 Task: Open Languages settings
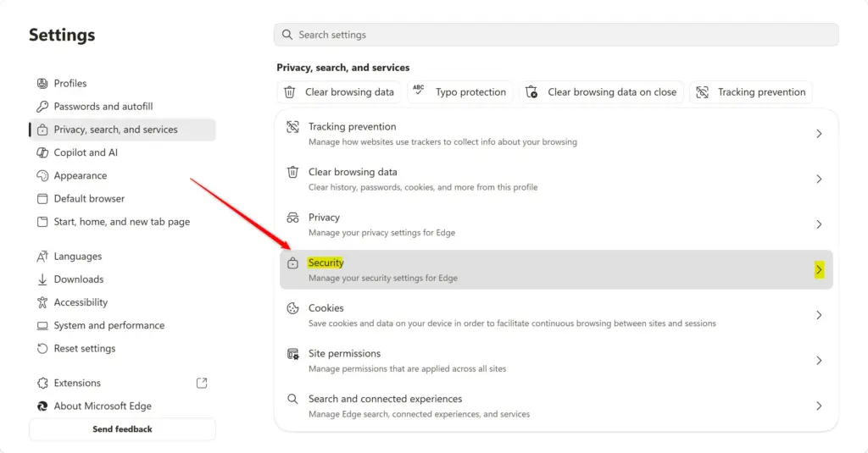[x=122, y=256]
